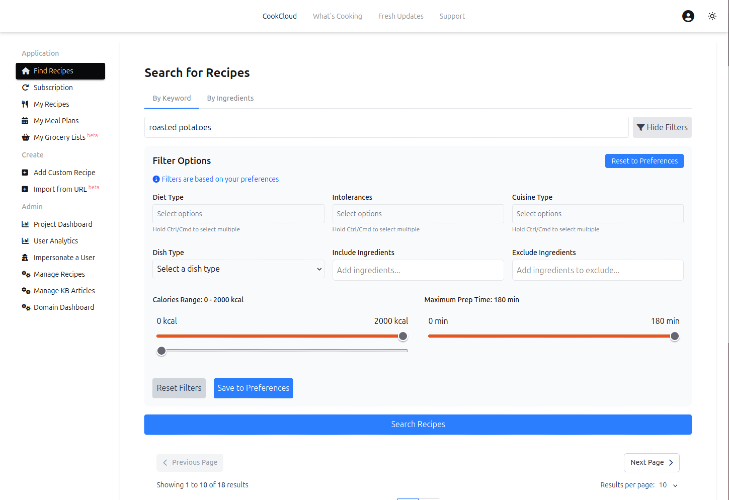Viewport: 729px width, 500px height.
Task: Open Manage KB Articles page
Action: 60,290
